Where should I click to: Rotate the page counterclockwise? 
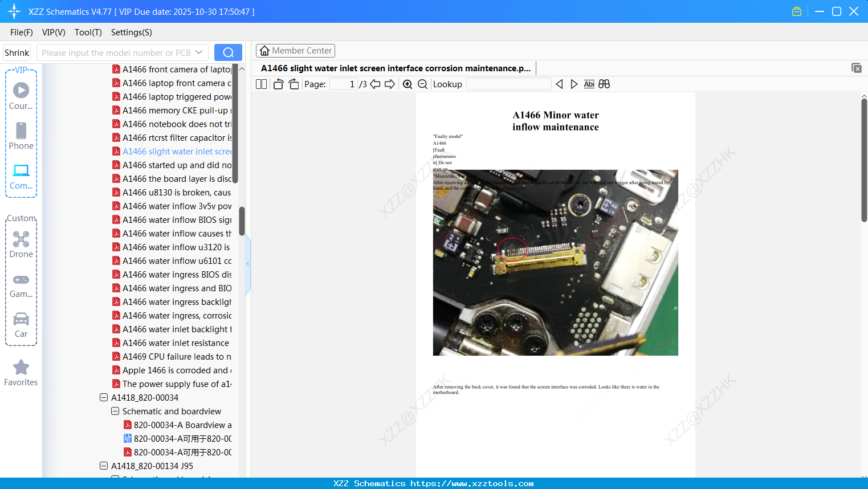pos(278,84)
